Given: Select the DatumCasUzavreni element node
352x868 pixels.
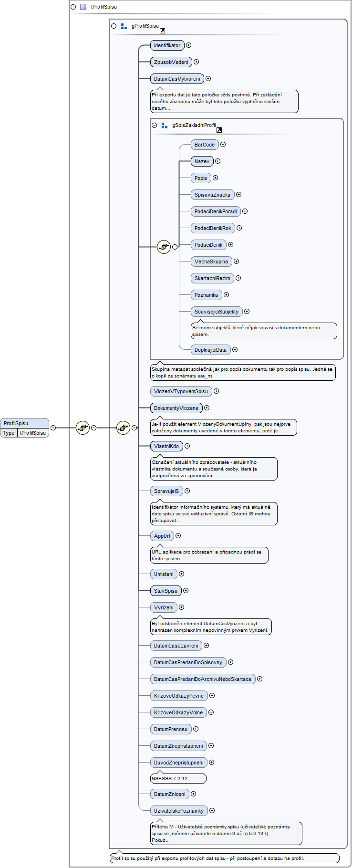Looking at the screenshot, I should click(x=176, y=646).
